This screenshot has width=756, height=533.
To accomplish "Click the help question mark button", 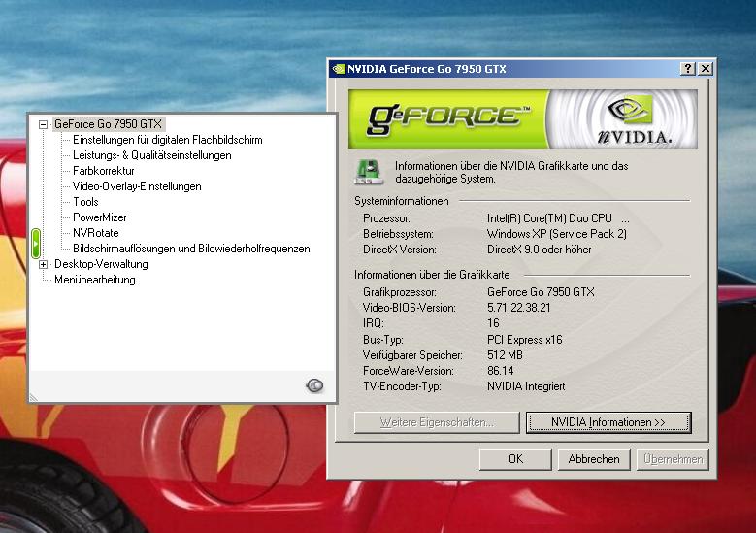I will (x=688, y=69).
